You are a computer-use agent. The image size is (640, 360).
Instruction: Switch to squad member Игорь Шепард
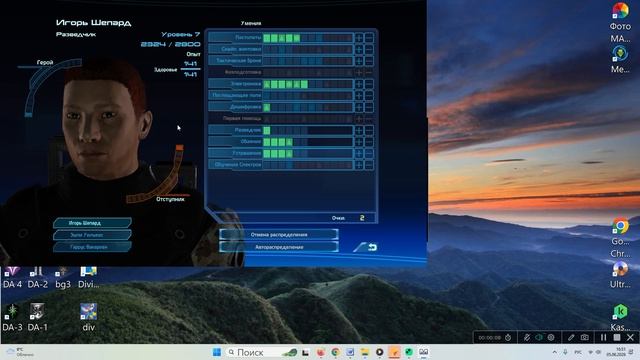tap(93, 223)
